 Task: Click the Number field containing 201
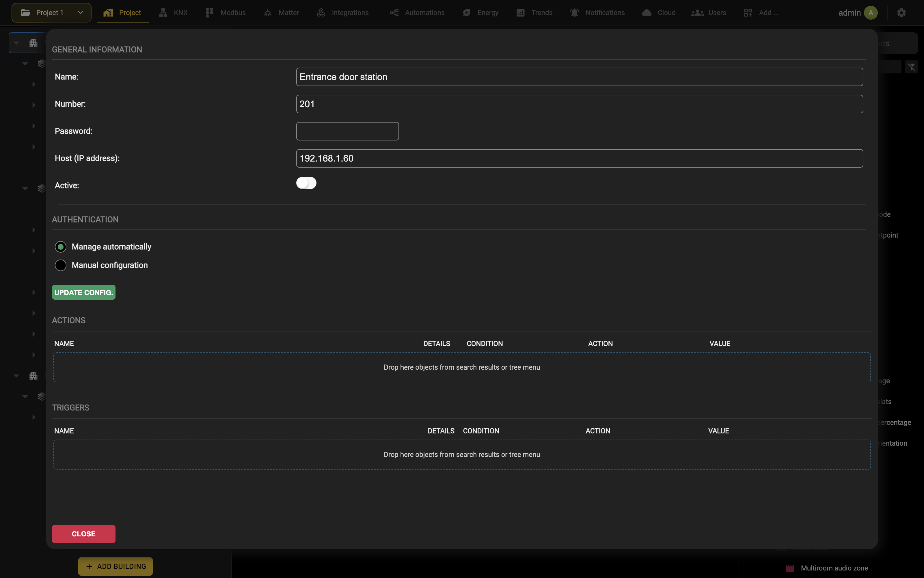579,104
